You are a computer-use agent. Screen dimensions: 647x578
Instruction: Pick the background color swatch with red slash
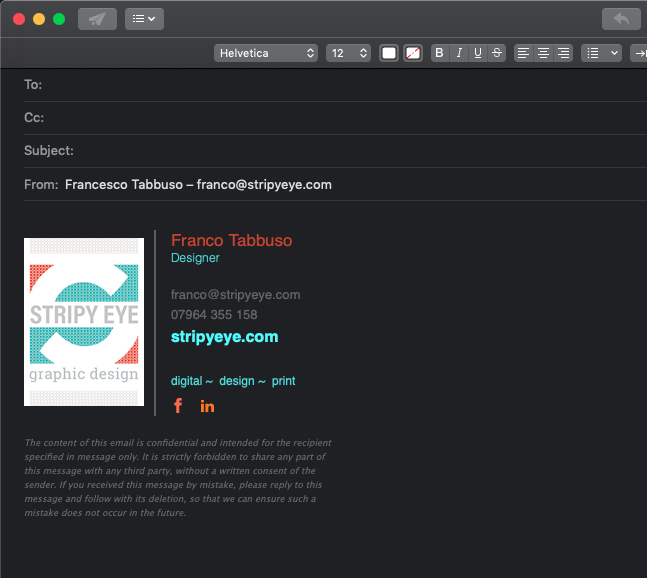pos(413,53)
